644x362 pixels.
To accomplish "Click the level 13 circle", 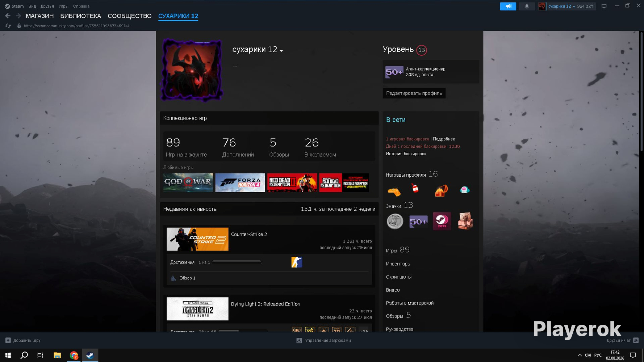I will (x=421, y=50).
